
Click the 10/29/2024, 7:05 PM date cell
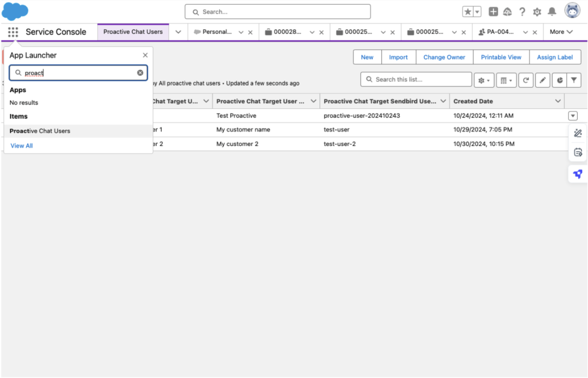(x=483, y=130)
